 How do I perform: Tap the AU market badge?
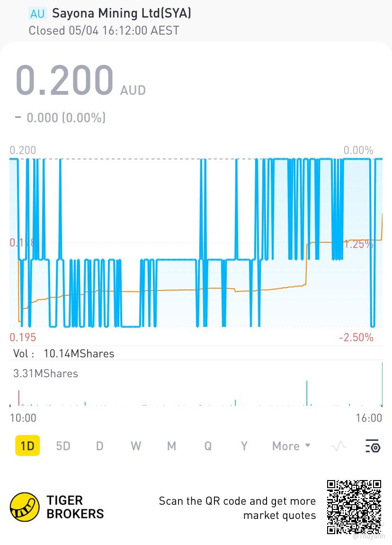click(37, 14)
